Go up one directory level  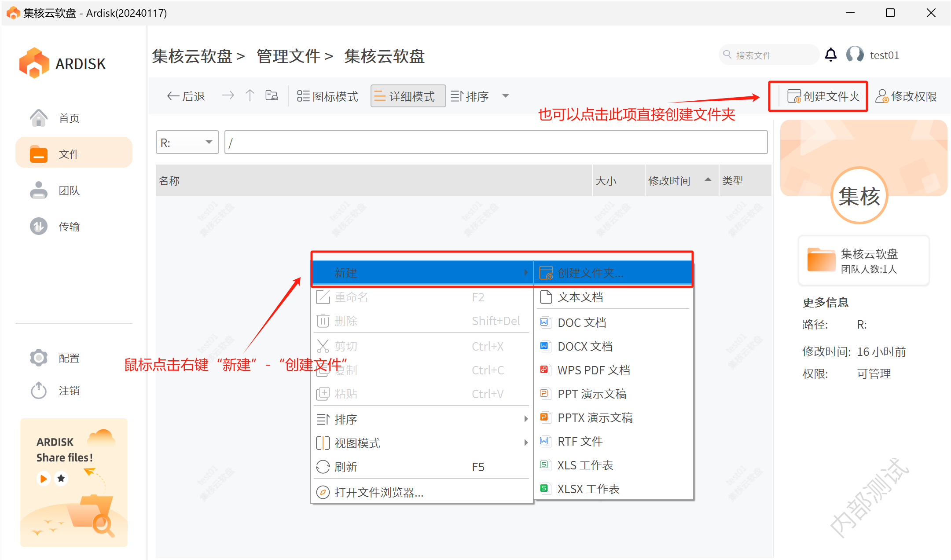pos(250,95)
